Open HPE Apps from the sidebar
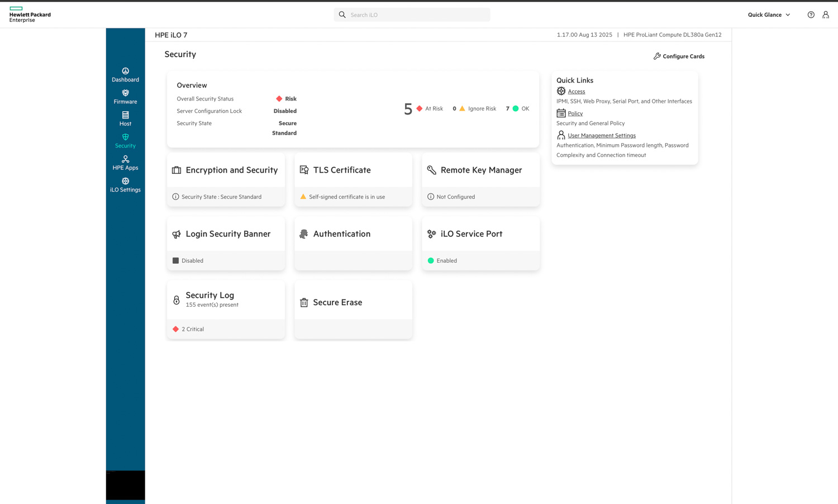Image resolution: width=838 pixels, height=504 pixels. pyautogui.click(x=125, y=159)
